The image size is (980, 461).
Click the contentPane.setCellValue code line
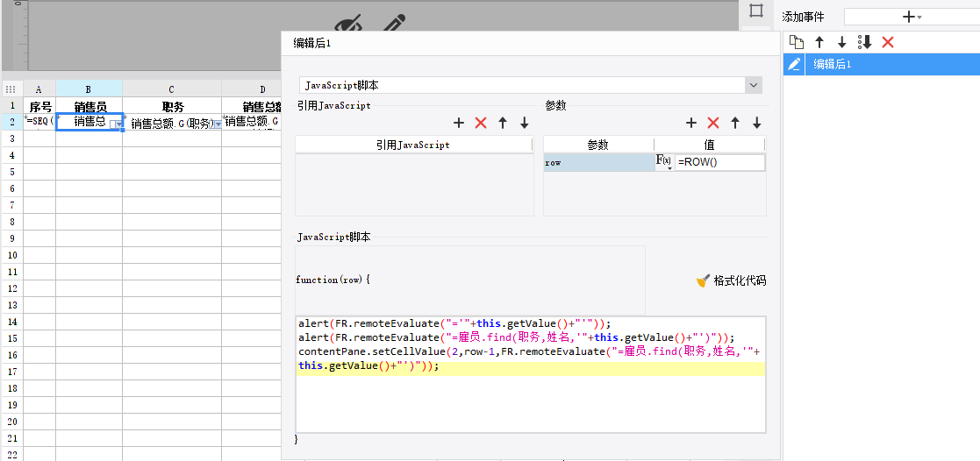coord(529,351)
